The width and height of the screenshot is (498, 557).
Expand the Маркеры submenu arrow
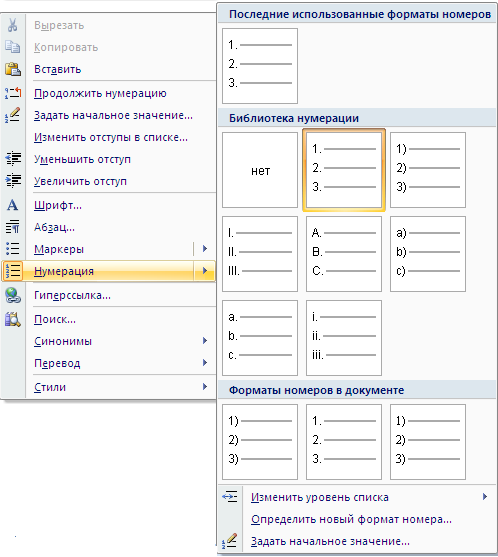coord(205,249)
